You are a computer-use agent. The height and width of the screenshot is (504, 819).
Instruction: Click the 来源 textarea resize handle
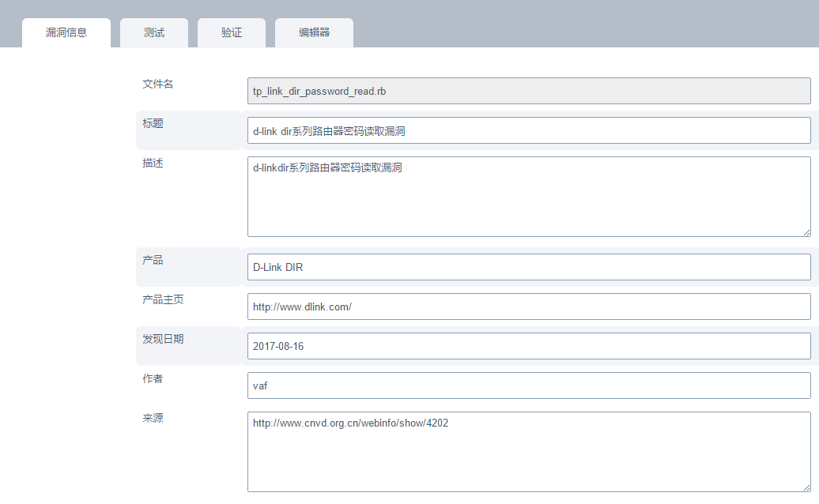pyautogui.click(x=806, y=488)
